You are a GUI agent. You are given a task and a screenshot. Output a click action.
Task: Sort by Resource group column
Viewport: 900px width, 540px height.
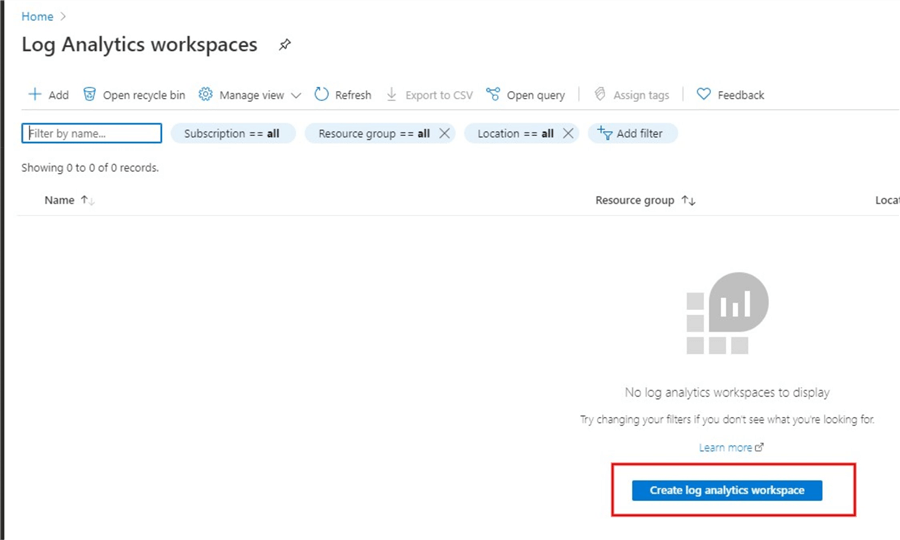point(645,200)
